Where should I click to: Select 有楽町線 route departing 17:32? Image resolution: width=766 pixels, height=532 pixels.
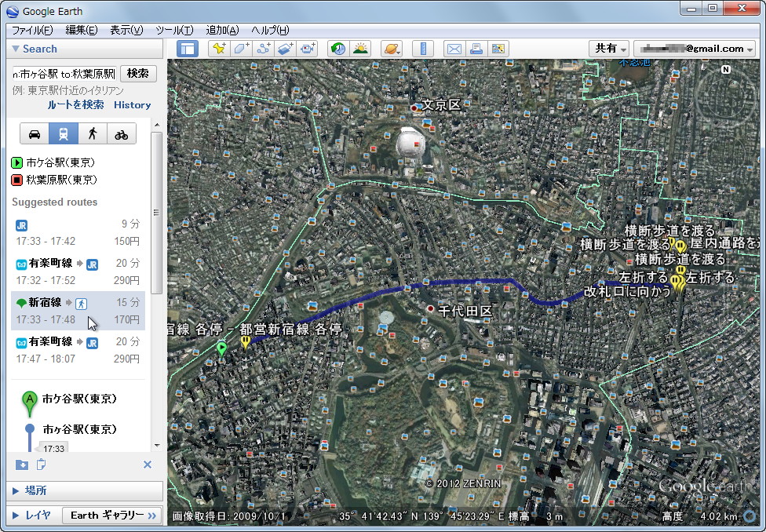click(x=78, y=271)
